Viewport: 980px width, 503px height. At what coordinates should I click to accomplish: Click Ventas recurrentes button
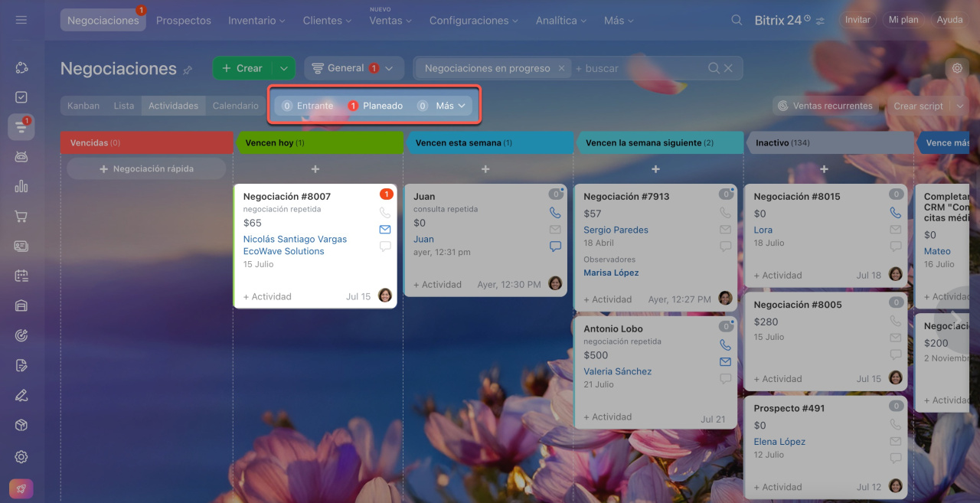click(x=825, y=106)
